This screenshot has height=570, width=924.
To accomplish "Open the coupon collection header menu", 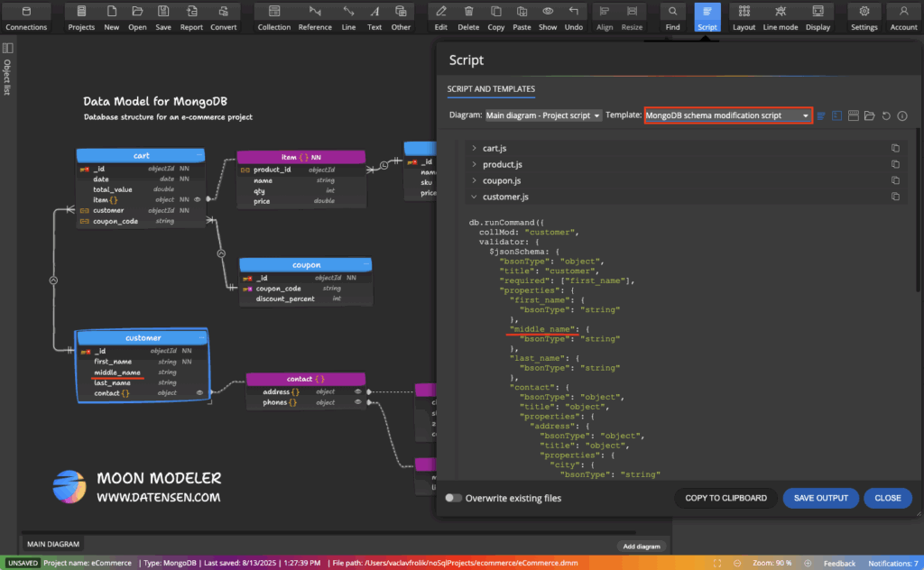I will (366, 265).
